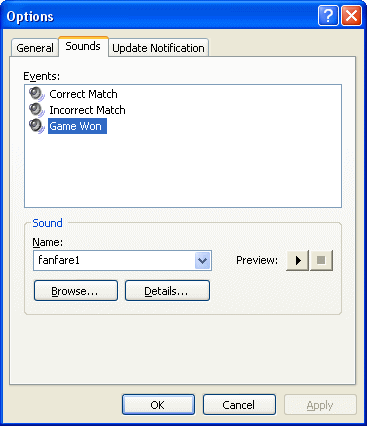Click the speaker icon beside Incorrect Match
The height and width of the screenshot is (426, 367).
(x=37, y=110)
